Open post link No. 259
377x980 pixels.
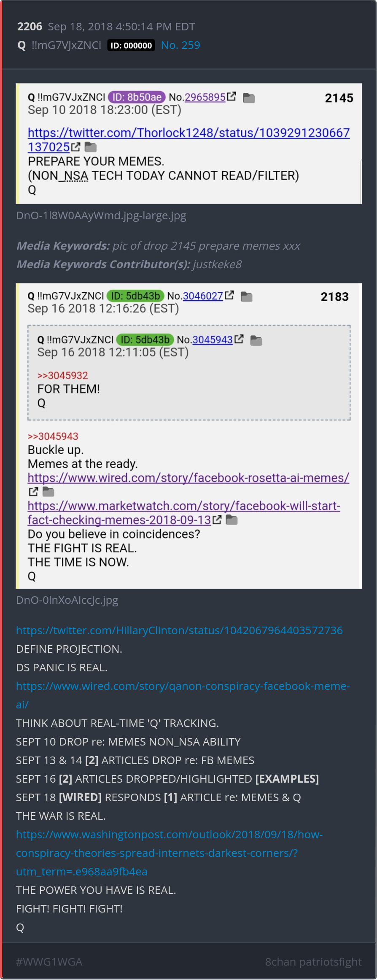180,45
